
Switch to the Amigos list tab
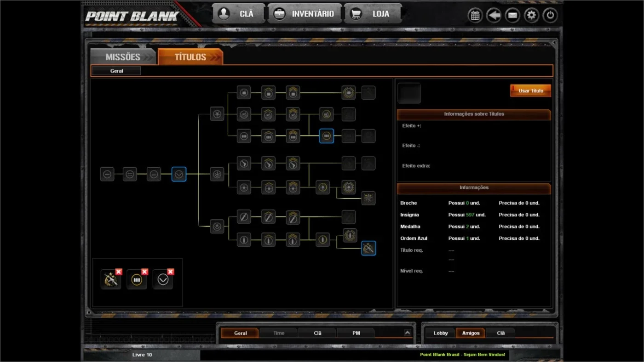click(471, 333)
